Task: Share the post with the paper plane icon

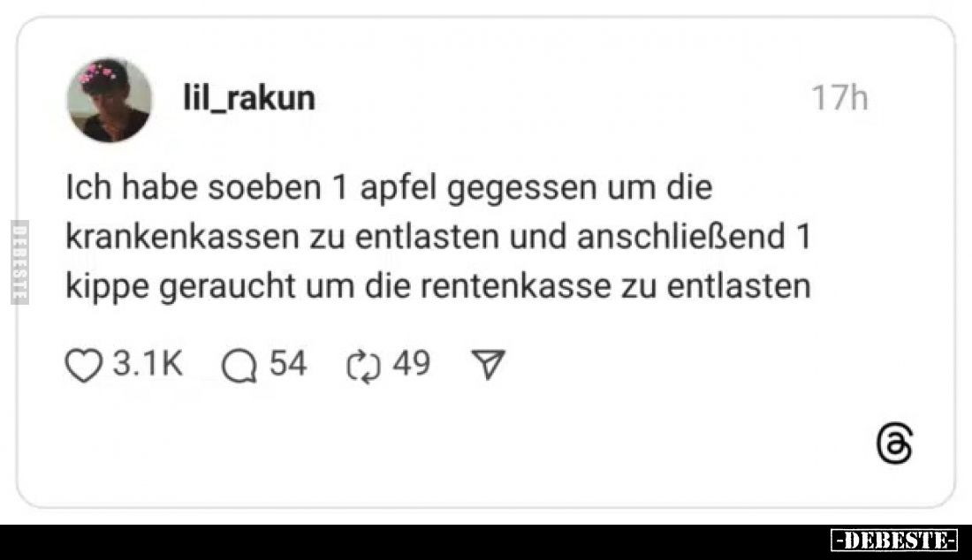Action: pos(489,365)
